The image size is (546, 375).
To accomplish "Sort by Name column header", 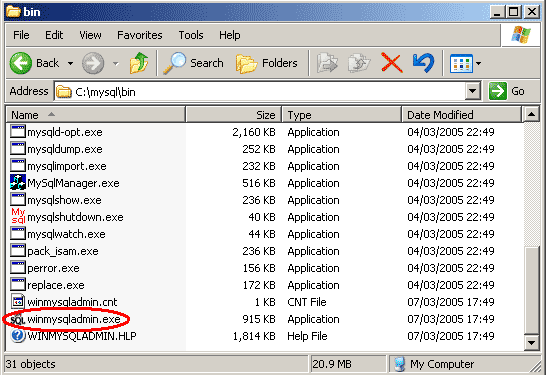I will point(96,115).
